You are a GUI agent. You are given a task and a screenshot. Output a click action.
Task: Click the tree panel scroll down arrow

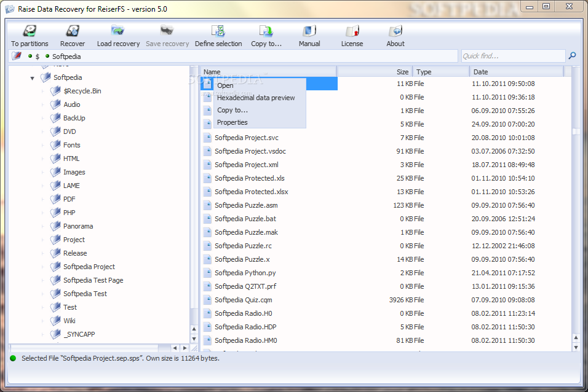click(194, 339)
